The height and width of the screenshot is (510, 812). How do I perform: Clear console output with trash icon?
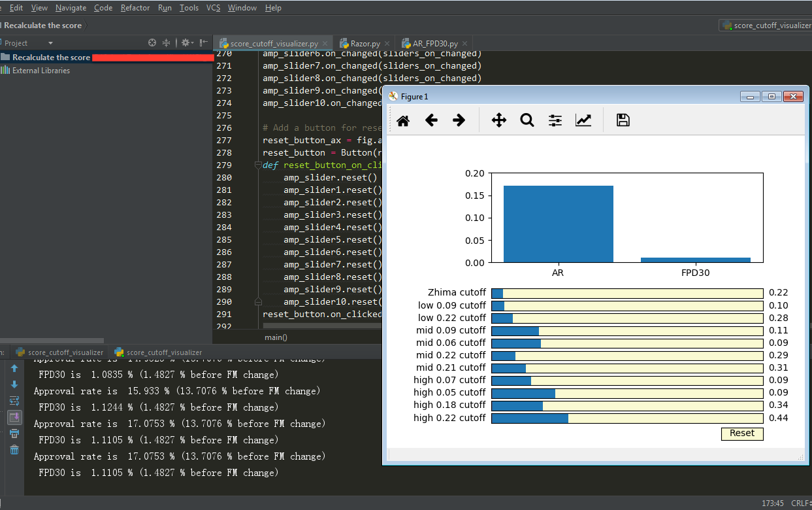(14, 450)
